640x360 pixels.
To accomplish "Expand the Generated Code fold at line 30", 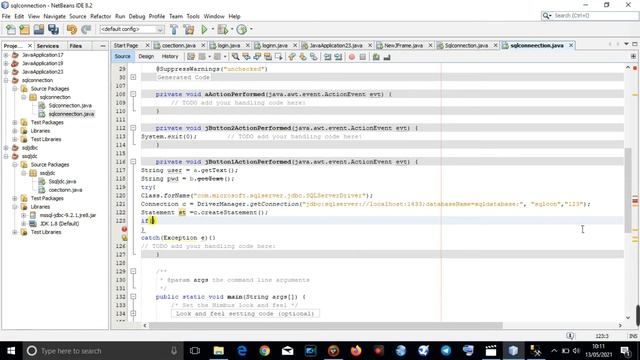I will click(x=133, y=77).
